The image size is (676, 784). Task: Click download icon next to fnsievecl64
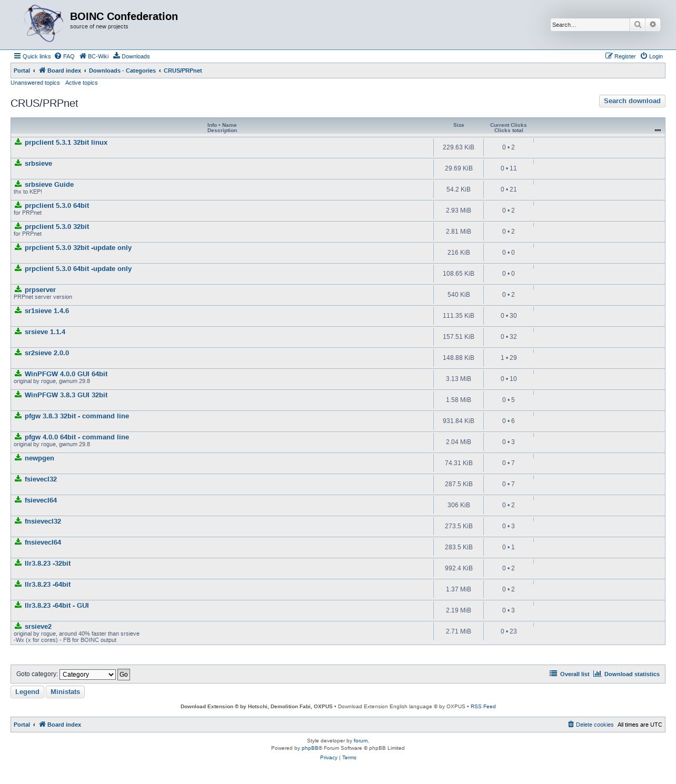point(18,542)
